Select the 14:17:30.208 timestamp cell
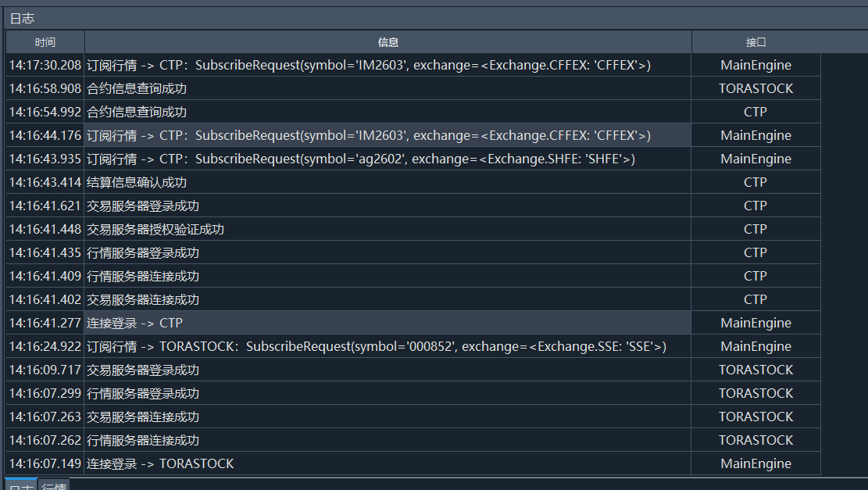The height and width of the screenshot is (490, 868). (x=45, y=65)
